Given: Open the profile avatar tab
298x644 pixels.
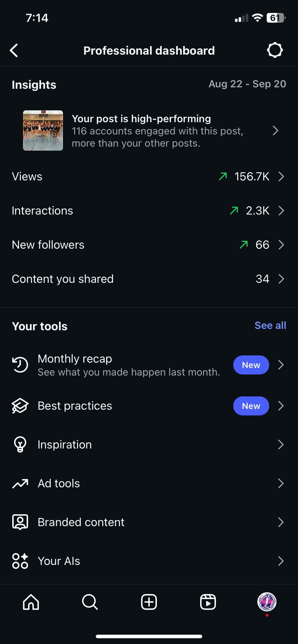Looking at the screenshot, I should [x=267, y=602].
